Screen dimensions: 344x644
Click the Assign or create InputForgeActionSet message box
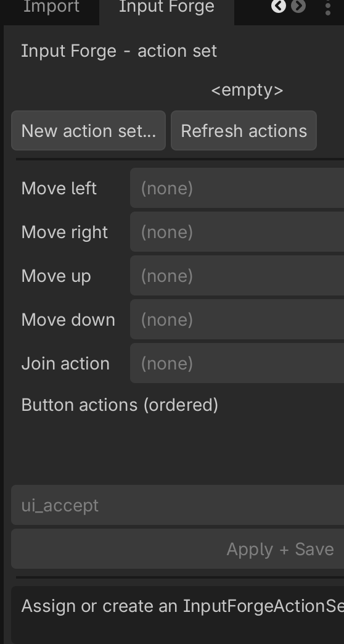click(x=178, y=615)
